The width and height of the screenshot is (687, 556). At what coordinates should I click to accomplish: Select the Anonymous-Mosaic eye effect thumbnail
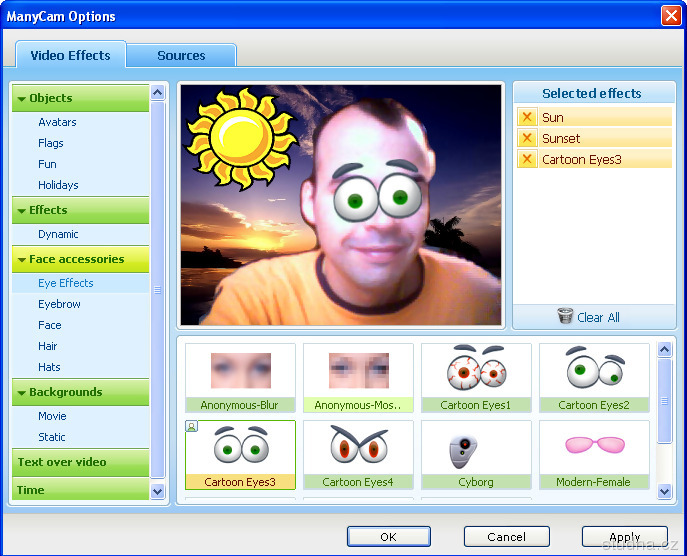tap(358, 378)
